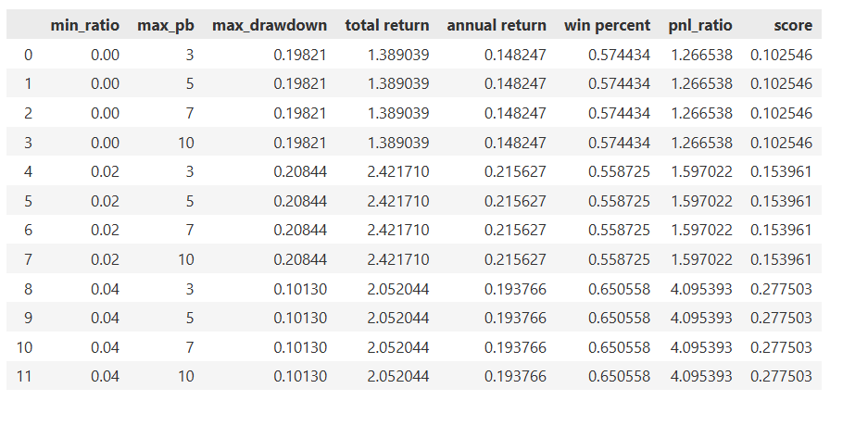Select the annual return column header
Viewport: 868px width, 426px height.
(x=497, y=25)
